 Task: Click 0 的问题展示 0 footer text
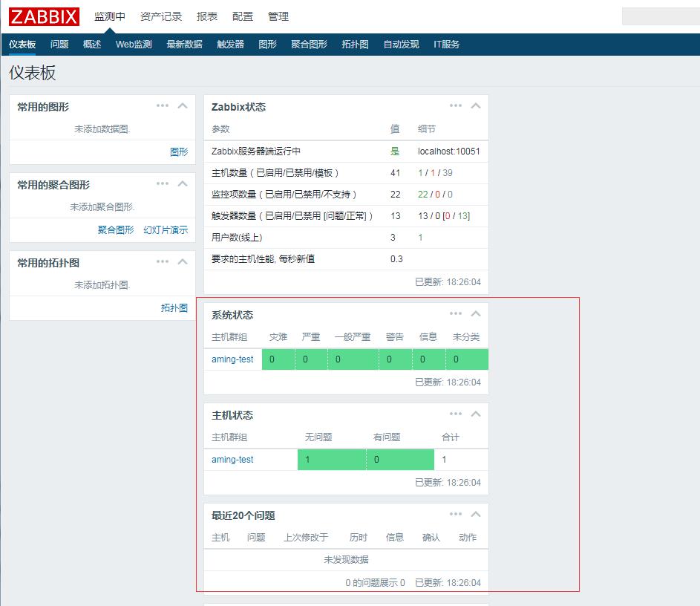coord(375,582)
